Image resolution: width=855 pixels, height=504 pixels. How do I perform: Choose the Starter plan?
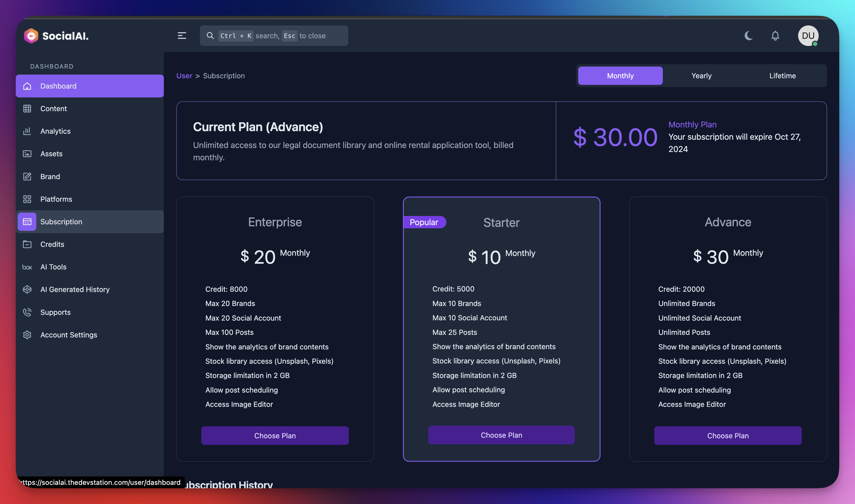[x=501, y=435]
